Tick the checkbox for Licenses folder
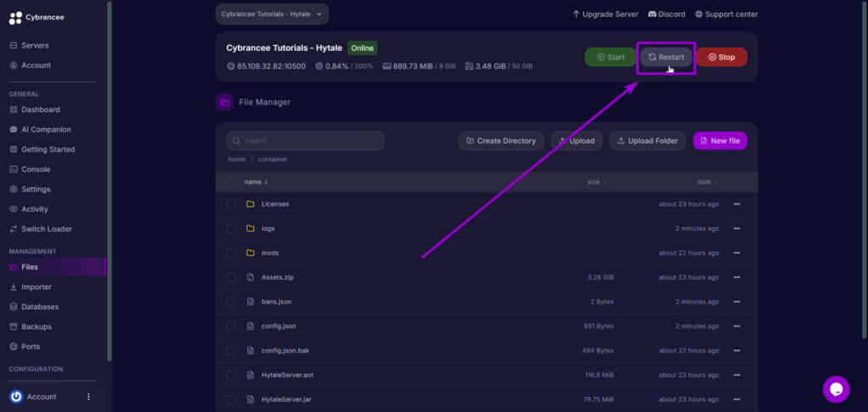 click(231, 204)
